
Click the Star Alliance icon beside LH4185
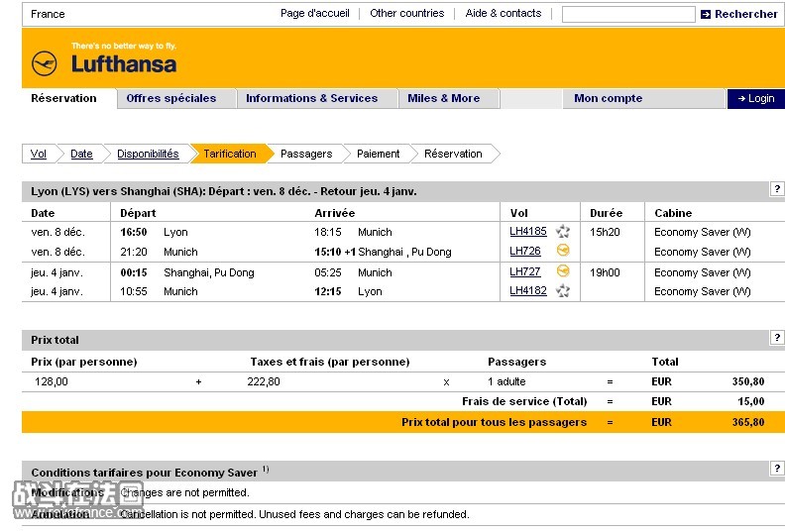563,231
